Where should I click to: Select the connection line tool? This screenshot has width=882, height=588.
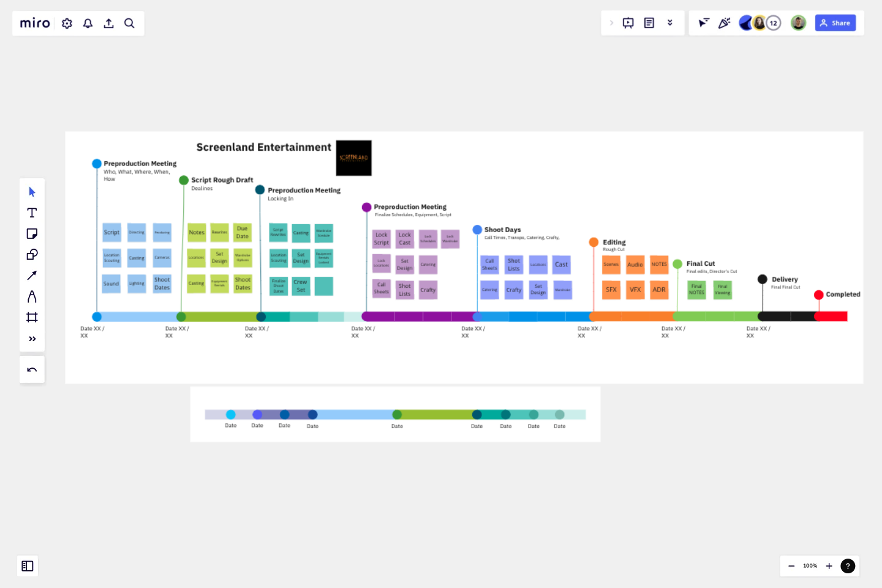click(x=32, y=275)
